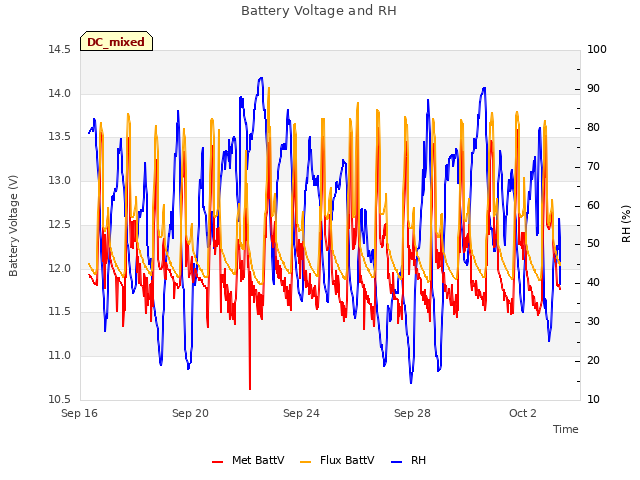Click the 11.0 voltage tick label
This screenshot has height=480, width=640.
pyautogui.click(x=60, y=356)
